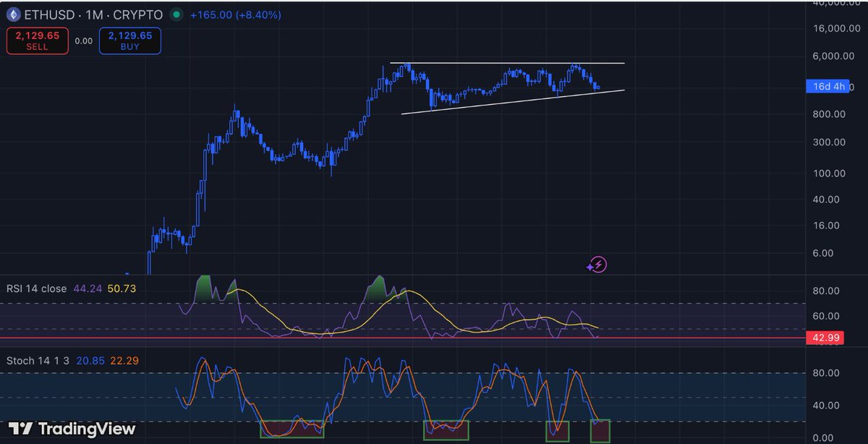Click the Stoch 14 1 3 legend
The width and height of the screenshot is (868, 444).
[38, 360]
